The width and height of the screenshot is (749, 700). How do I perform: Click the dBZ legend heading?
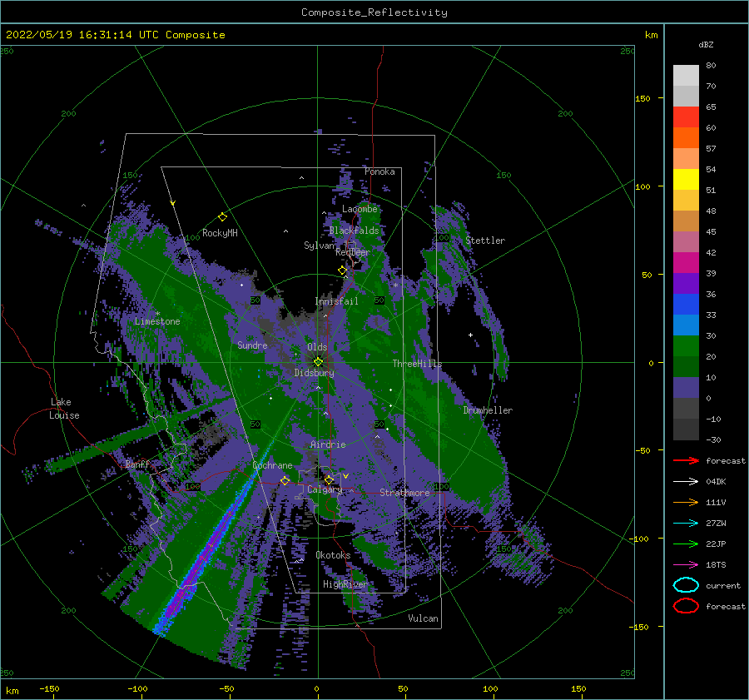click(706, 44)
